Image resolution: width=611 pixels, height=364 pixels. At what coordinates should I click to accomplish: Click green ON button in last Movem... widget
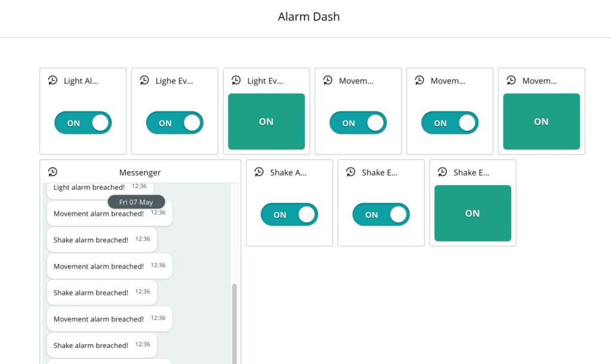[542, 121]
